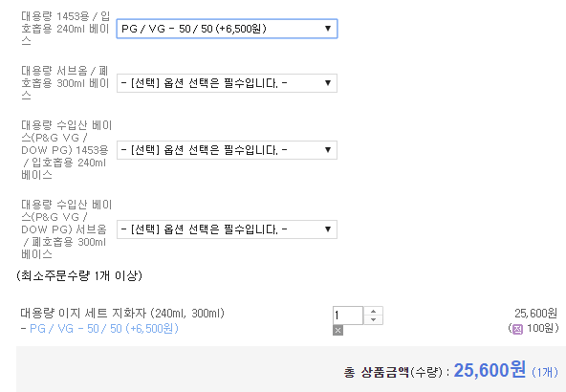
Task: Open the PG / VG - 50 / 50 dropdown
Action: click(x=227, y=29)
